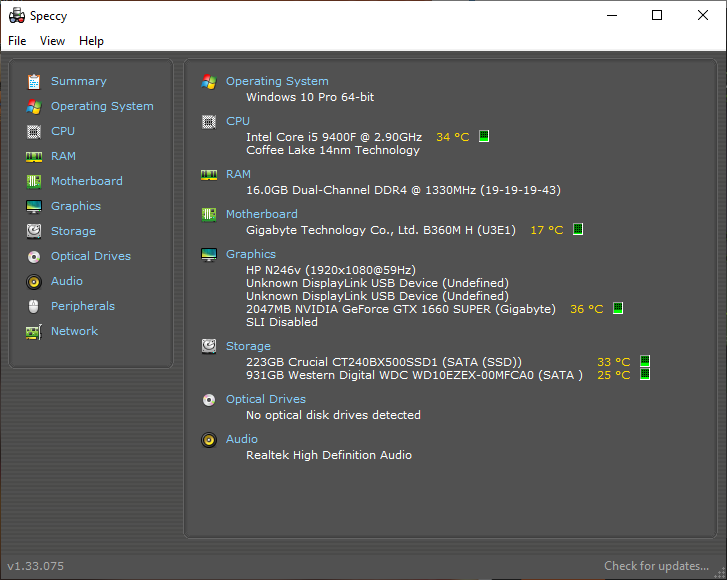
Task: Click the NVIDIA GeForce GTX 1660 SUPER line
Action: click(x=401, y=309)
